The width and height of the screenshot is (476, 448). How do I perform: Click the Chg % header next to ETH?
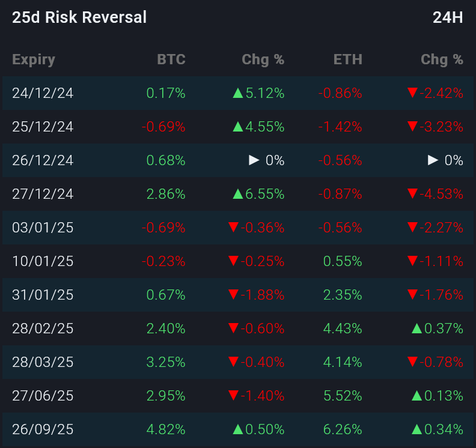click(442, 59)
